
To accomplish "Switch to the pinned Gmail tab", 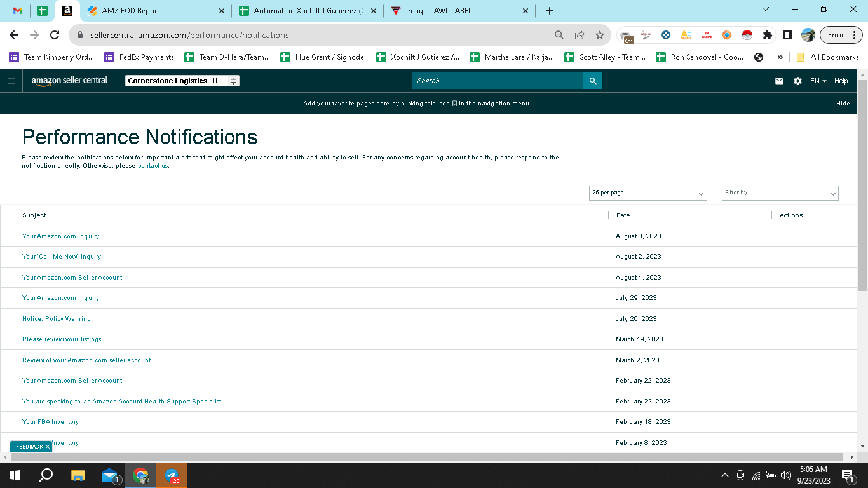I will coord(18,11).
